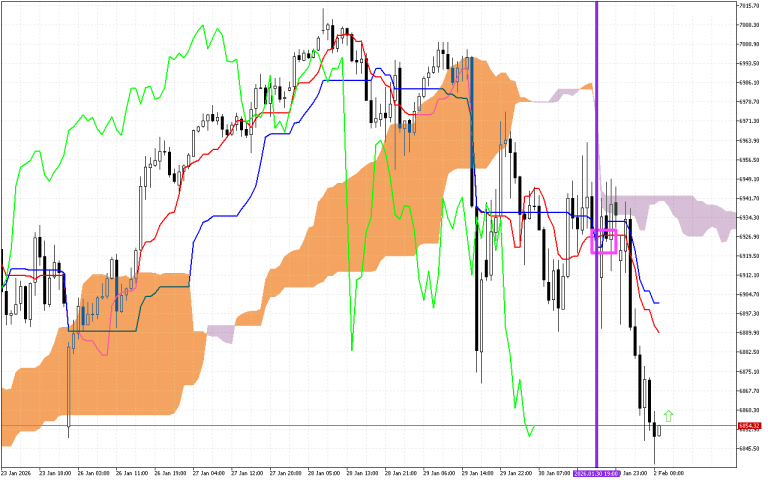
Task: Click the 28 Jan 13:00 time axis label
Action: click(362, 474)
